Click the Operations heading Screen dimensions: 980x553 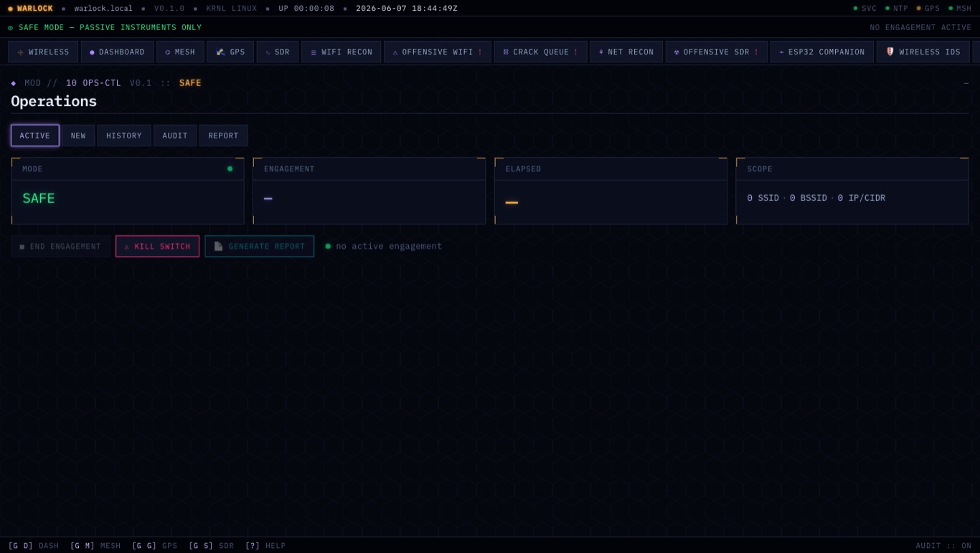[54, 101]
